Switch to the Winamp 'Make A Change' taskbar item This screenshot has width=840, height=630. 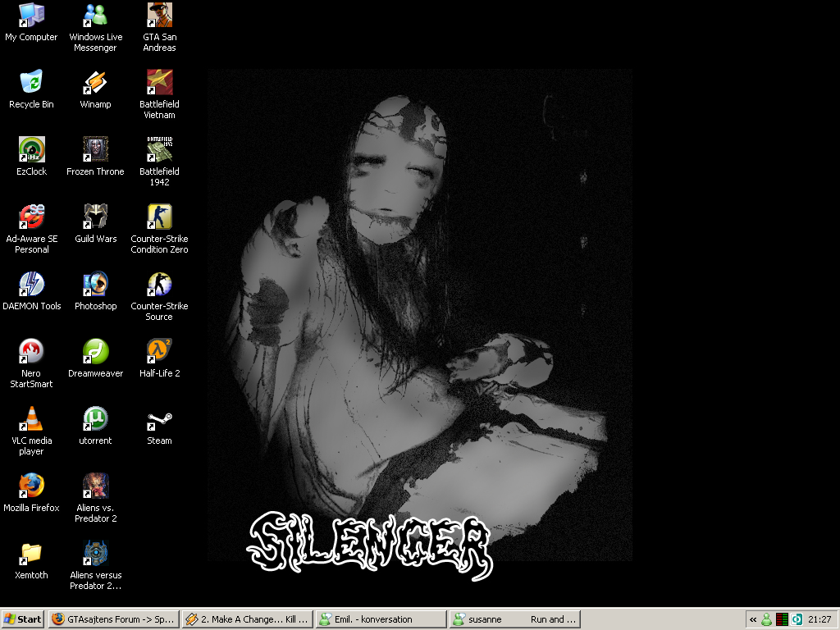point(248,619)
